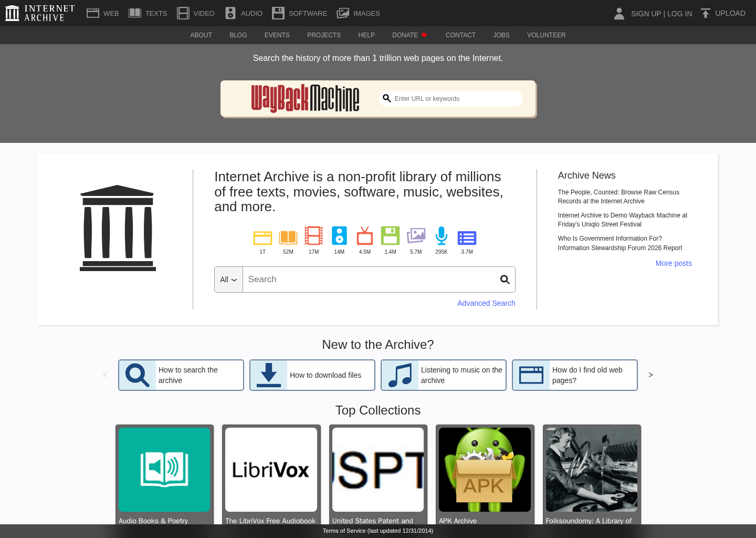756x538 pixels.
Task: Focus the main Search text field
Action: pos(370,280)
